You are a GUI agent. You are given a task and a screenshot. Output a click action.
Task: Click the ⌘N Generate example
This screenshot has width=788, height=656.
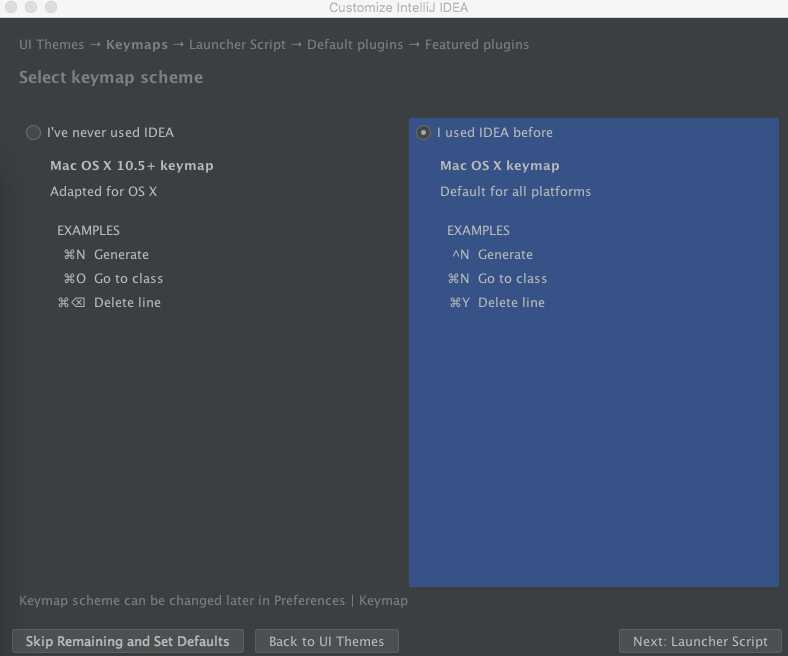click(x=106, y=255)
